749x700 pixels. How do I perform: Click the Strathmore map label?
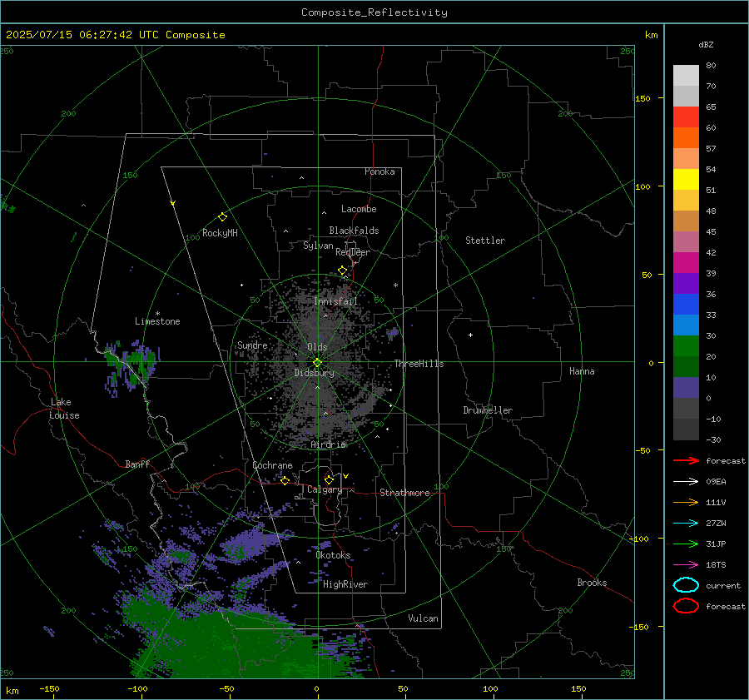pyautogui.click(x=404, y=493)
